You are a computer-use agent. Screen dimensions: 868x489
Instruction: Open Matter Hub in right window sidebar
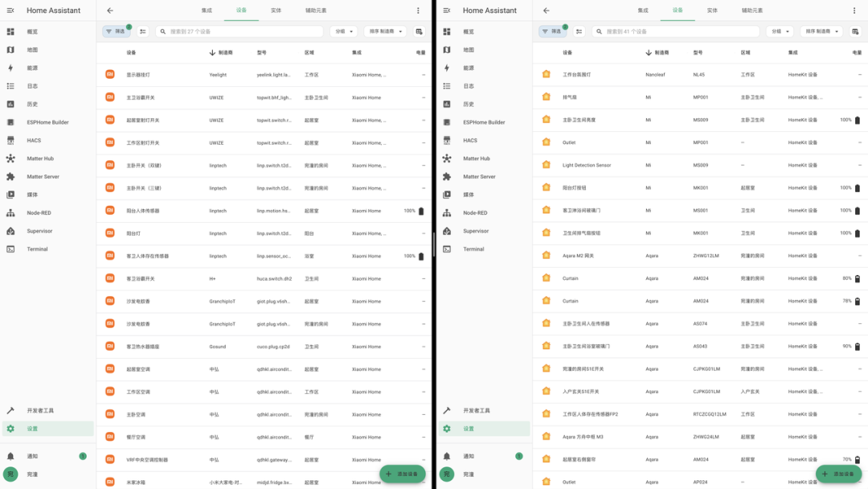484,158
